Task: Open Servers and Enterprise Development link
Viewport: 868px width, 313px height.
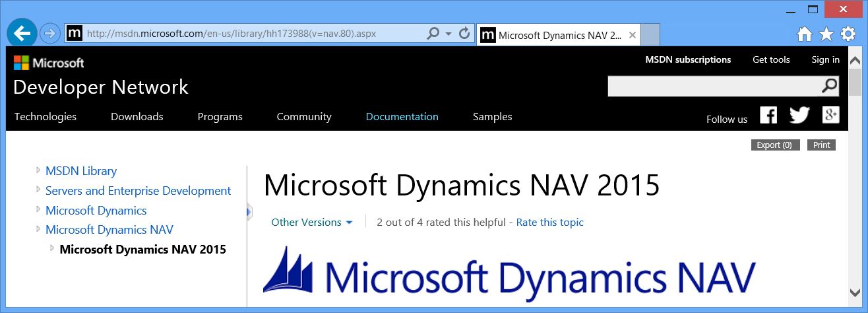Action: pyautogui.click(x=139, y=191)
